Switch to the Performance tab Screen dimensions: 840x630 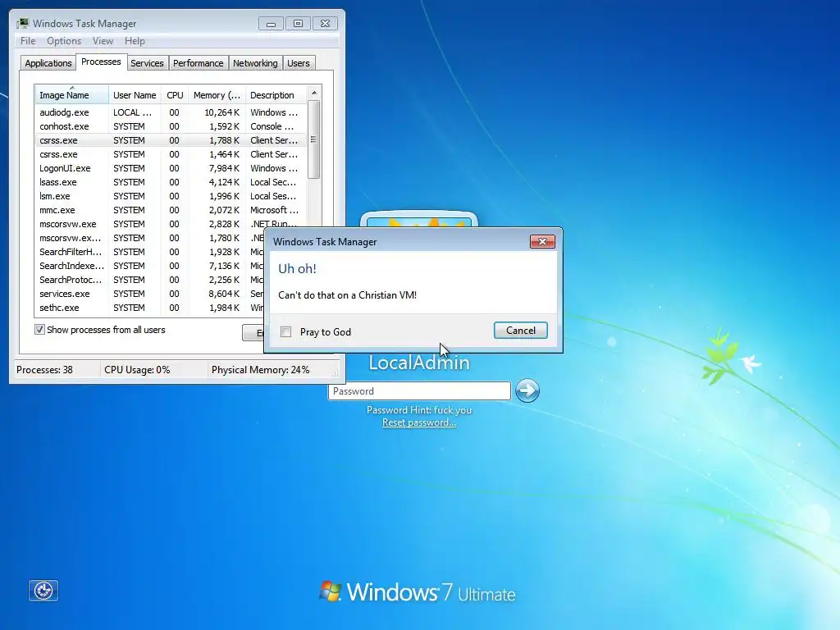[199, 63]
